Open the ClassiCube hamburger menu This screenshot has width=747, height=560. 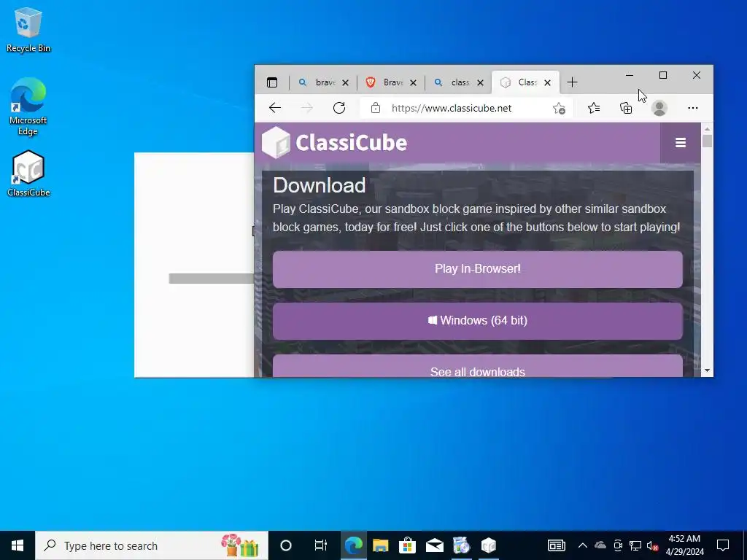click(x=681, y=143)
